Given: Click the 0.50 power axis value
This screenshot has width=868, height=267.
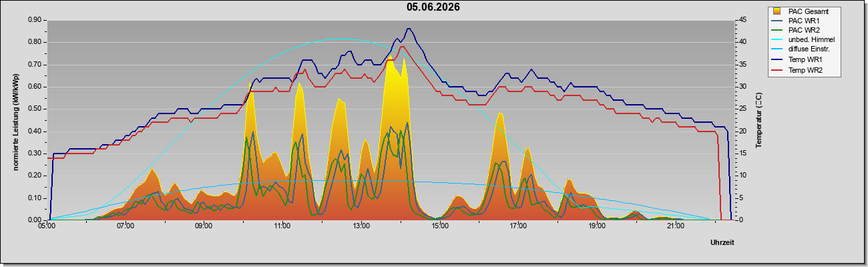Looking at the screenshot, I should (x=35, y=109).
